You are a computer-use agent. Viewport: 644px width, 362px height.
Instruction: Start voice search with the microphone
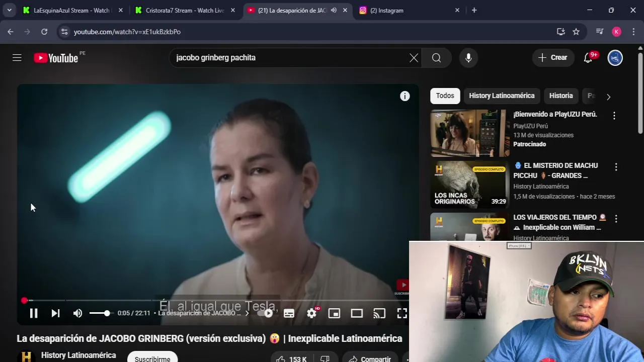(468, 58)
